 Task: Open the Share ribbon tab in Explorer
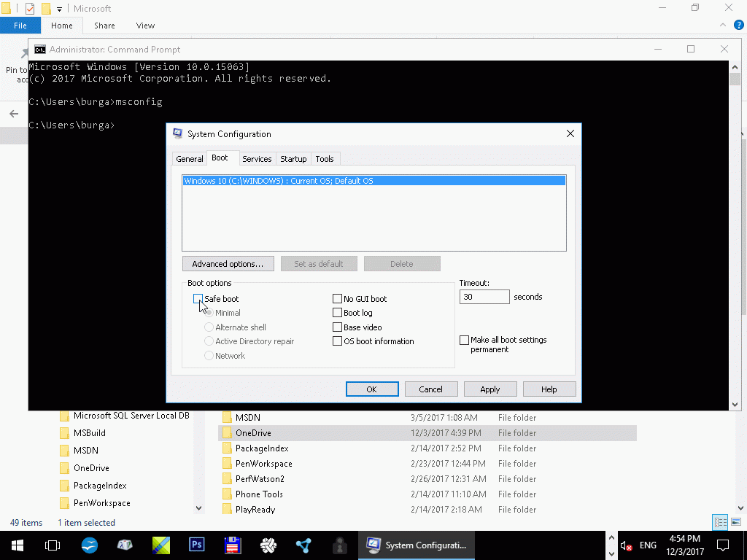pos(104,26)
